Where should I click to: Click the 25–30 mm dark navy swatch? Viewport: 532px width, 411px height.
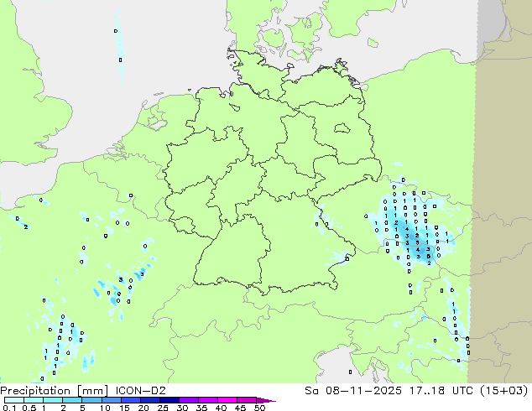pos(169,400)
